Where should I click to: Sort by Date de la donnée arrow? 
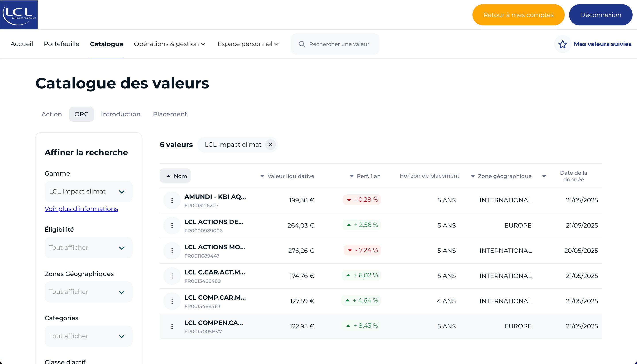click(544, 176)
